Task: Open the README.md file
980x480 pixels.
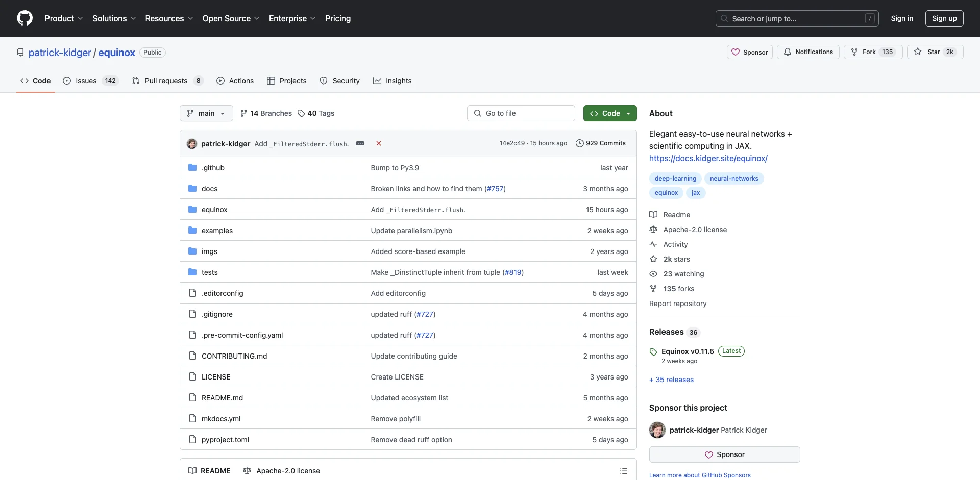Action: pos(222,398)
